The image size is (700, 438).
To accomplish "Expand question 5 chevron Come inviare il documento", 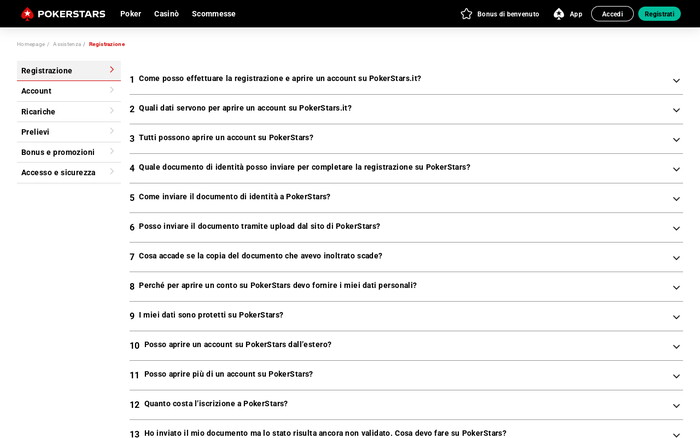I will 676,199.
